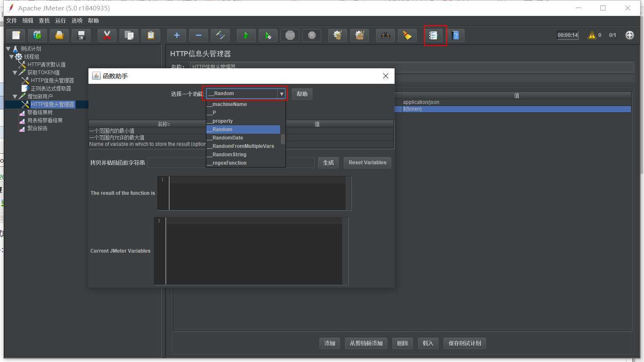Click the 生成 generate button
Viewport: 644px width, 362px height.
tap(328, 163)
